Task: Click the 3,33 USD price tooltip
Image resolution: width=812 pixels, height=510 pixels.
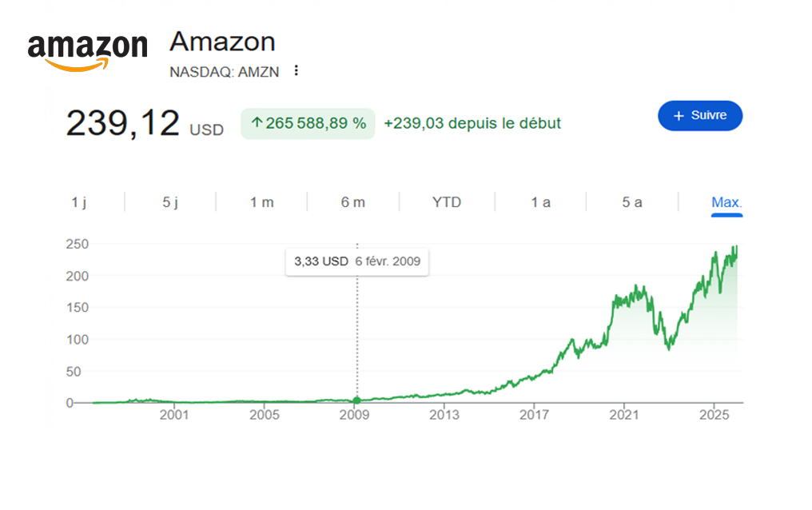Action: (x=356, y=261)
